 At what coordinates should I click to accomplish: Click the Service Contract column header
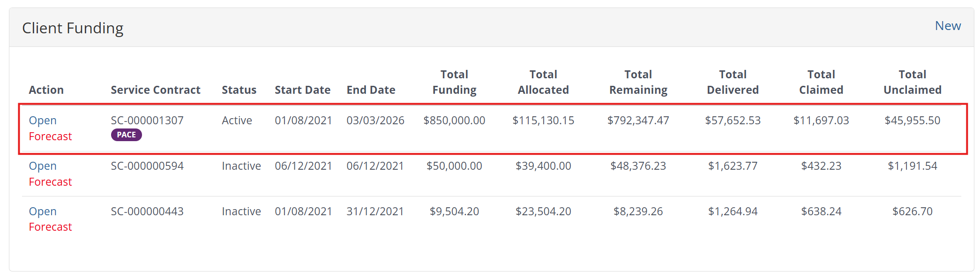pyautogui.click(x=155, y=90)
